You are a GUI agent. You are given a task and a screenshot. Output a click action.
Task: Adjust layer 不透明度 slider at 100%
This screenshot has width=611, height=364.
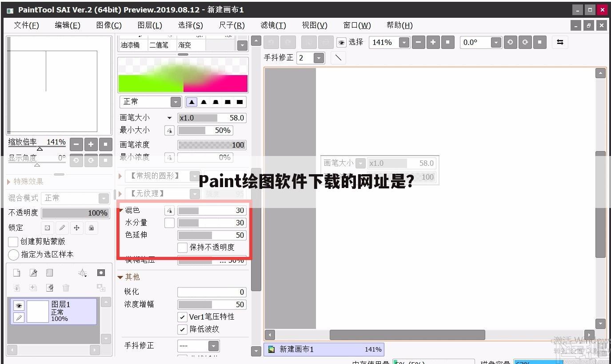(x=76, y=213)
